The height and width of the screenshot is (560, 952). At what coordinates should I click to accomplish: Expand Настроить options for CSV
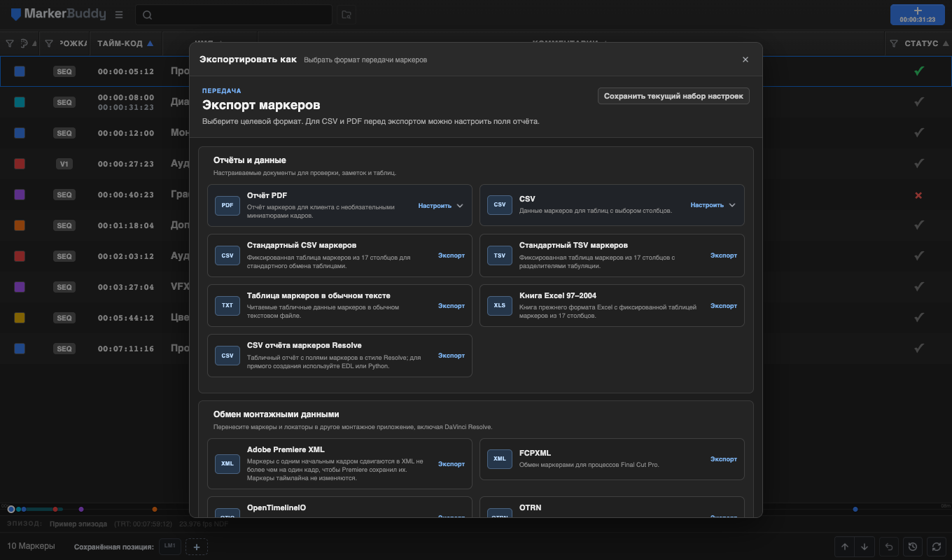(x=713, y=206)
